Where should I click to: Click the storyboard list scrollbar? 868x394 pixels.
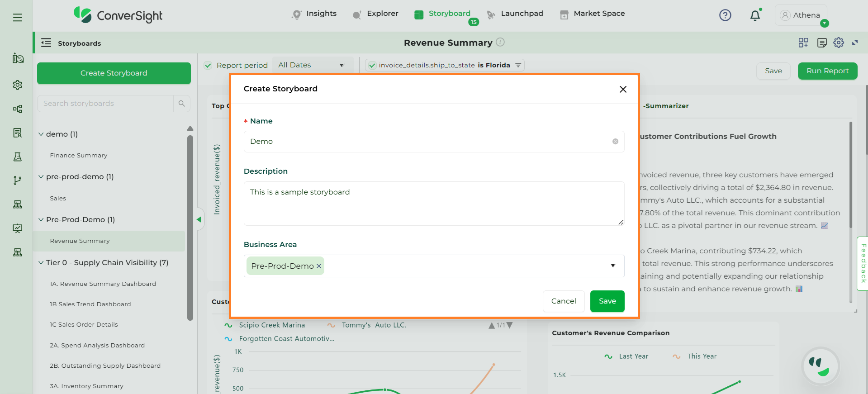coord(190,226)
